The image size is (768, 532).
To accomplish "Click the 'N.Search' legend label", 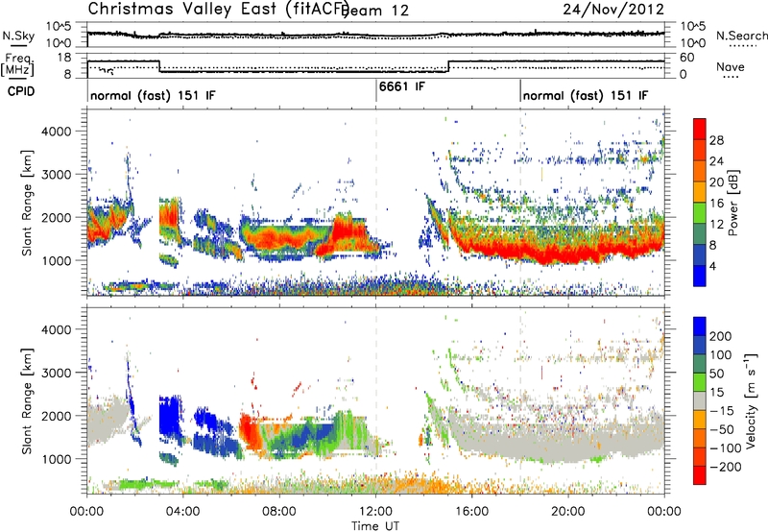I will pyautogui.click(x=741, y=36).
